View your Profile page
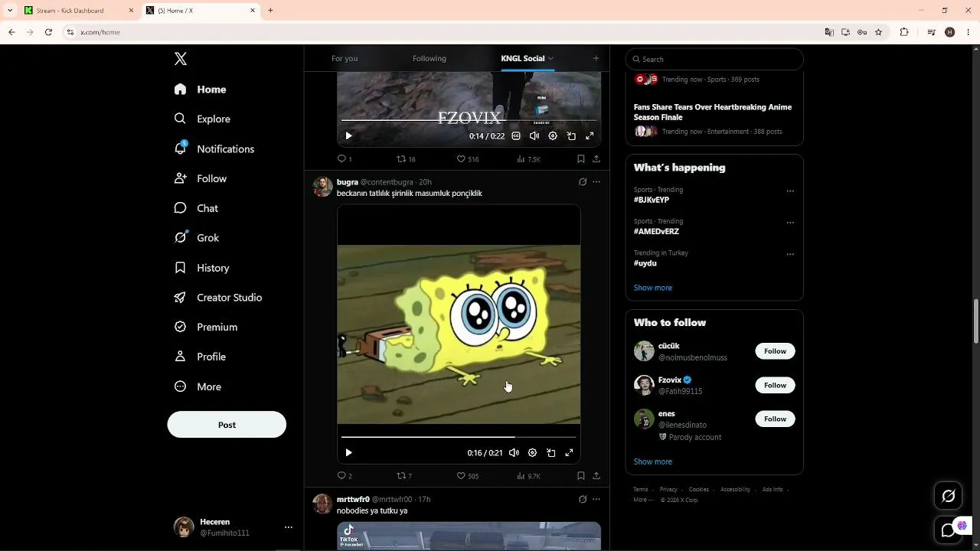The height and width of the screenshot is (551, 980). tap(200, 357)
